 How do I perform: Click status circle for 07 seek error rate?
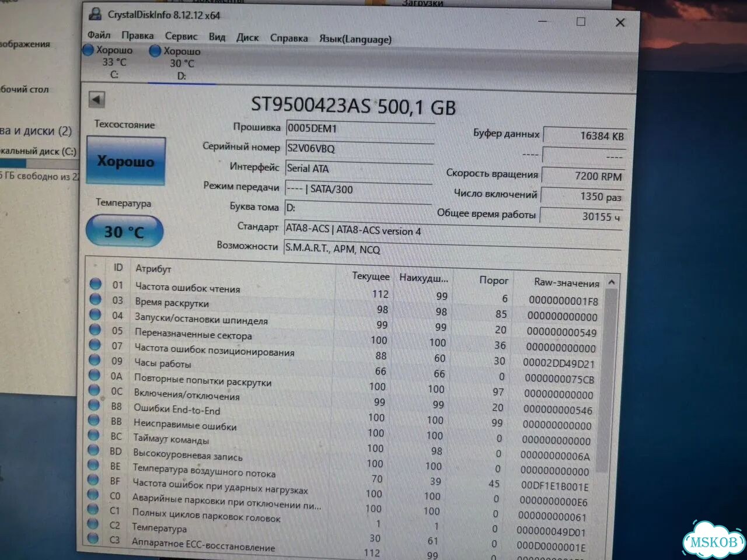(x=95, y=345)
